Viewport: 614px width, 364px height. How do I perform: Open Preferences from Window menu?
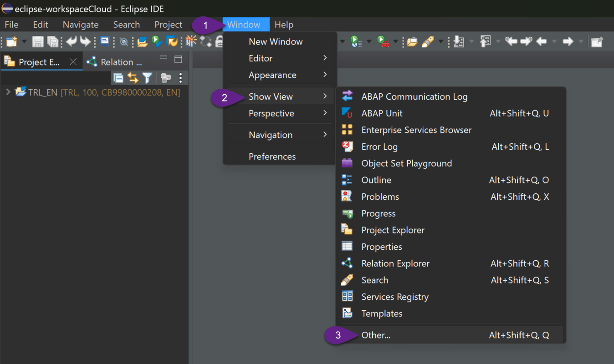coord(280,157)
